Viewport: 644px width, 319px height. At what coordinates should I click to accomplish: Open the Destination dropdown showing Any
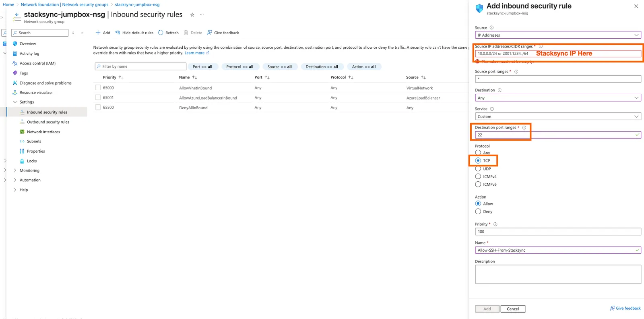pos(558,98)
